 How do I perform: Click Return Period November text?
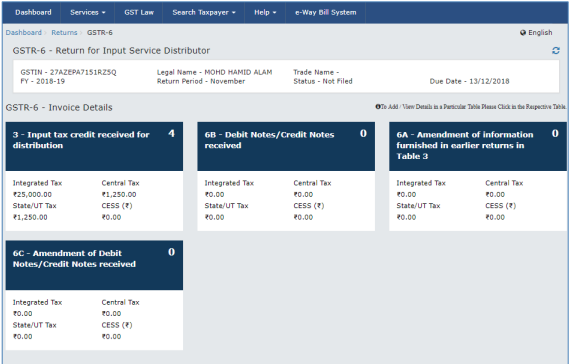pos(201,81)
